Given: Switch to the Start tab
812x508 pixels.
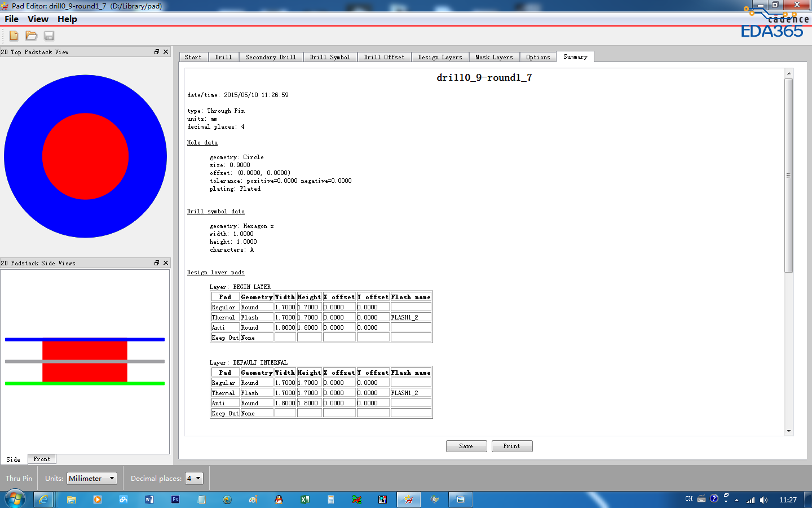Looking at the screenshot, I should pos(193,57).
